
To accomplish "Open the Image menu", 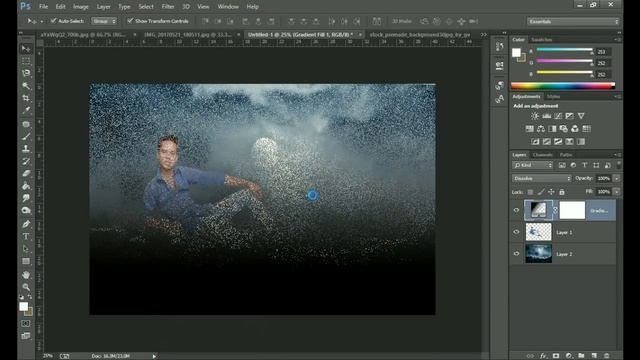I will [x=80, y=7].
